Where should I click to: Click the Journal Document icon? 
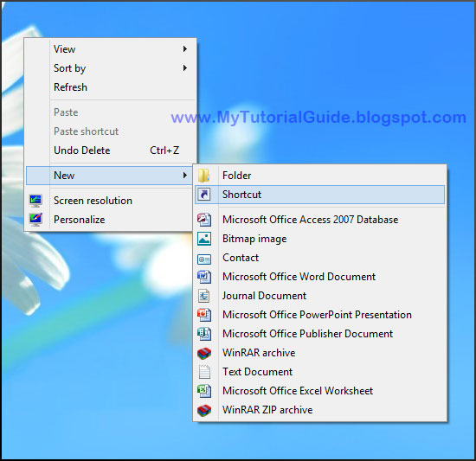(x=204, y=296)
